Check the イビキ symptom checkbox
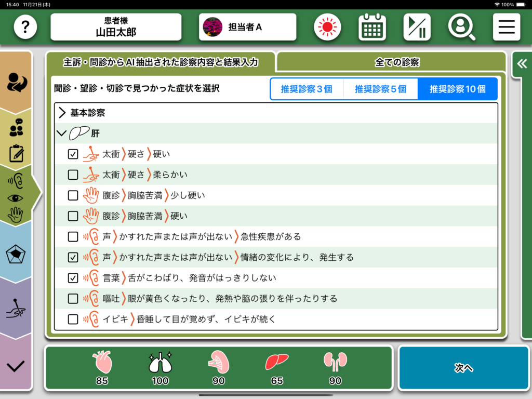This screenshot has width=532, height=399. coord(73,319)
